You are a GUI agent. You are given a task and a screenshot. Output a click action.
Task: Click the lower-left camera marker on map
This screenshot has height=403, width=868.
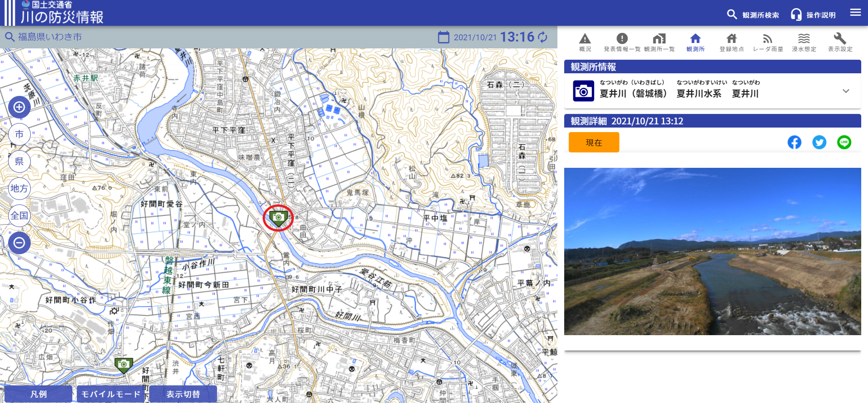pos(123,365)
